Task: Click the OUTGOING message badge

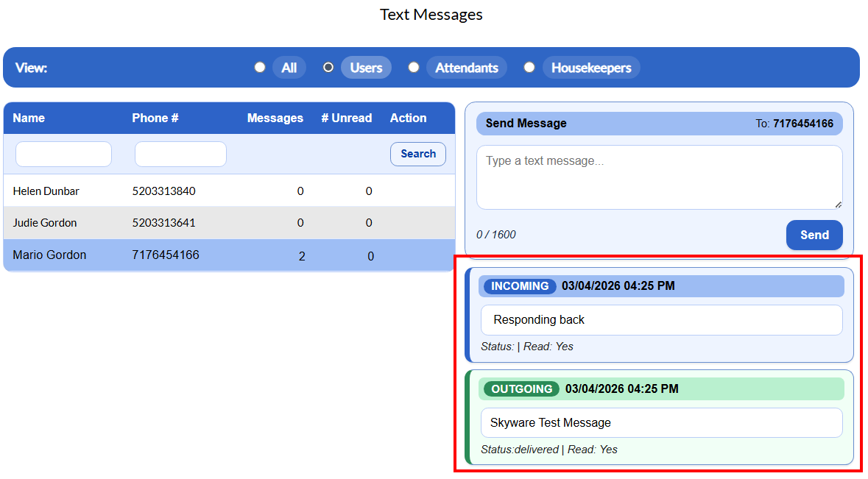Action: pyautogui.click(x=521, y=388)
